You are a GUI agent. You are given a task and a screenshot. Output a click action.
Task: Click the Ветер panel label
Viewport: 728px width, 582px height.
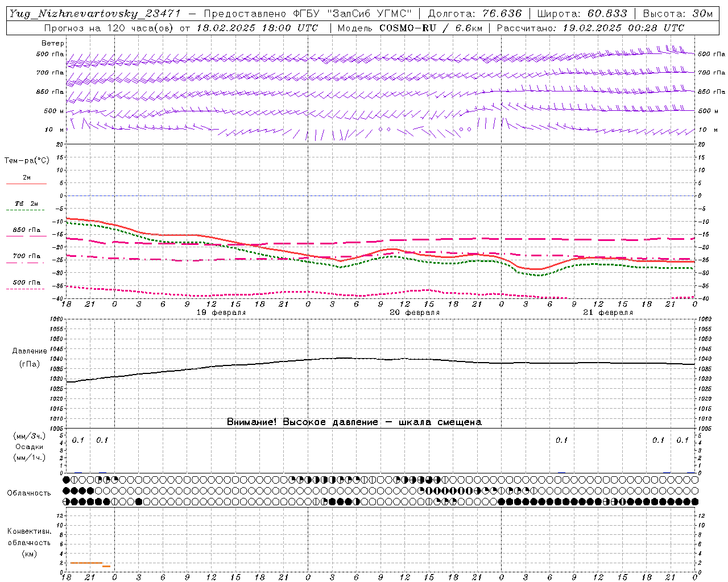tap(52, 43)
